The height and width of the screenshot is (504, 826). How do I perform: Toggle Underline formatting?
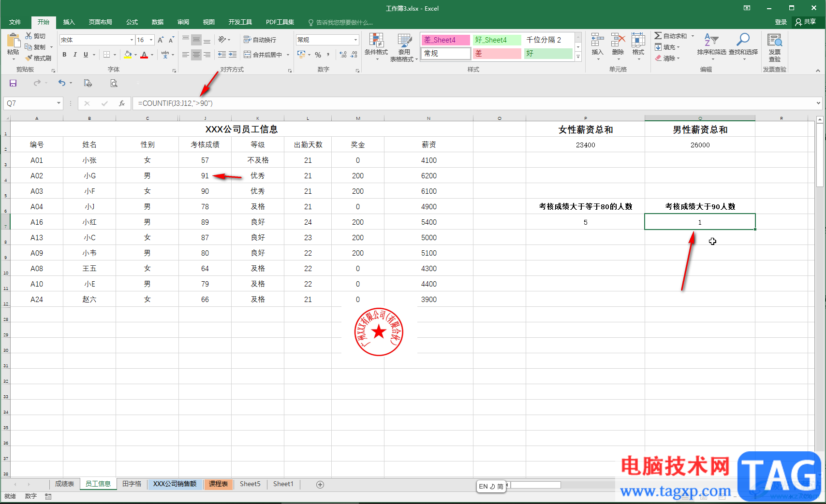86,55
